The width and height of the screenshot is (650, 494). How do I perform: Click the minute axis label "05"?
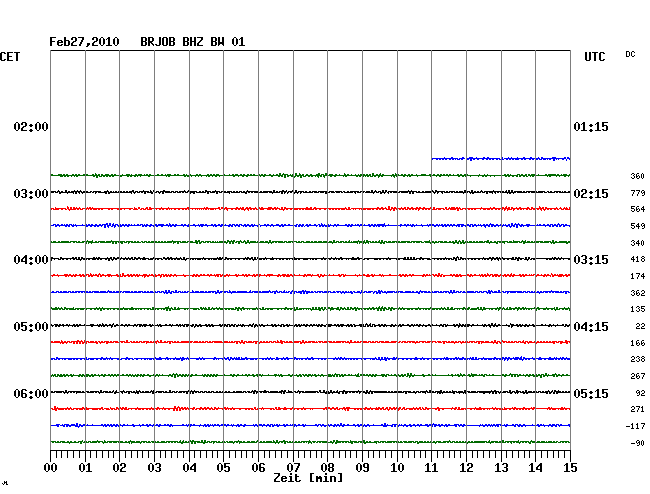tap(223, 468)
